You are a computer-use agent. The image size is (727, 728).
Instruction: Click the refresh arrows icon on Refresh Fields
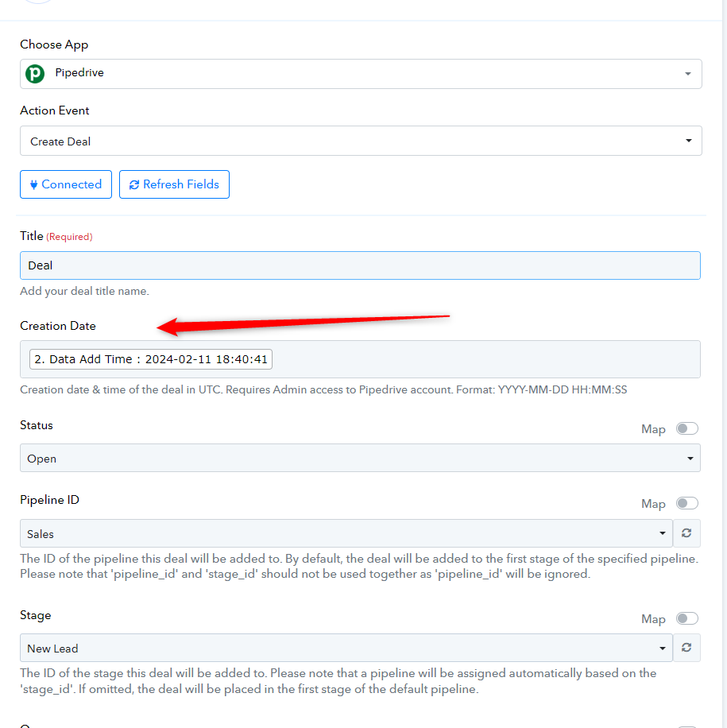pos(133,184)
